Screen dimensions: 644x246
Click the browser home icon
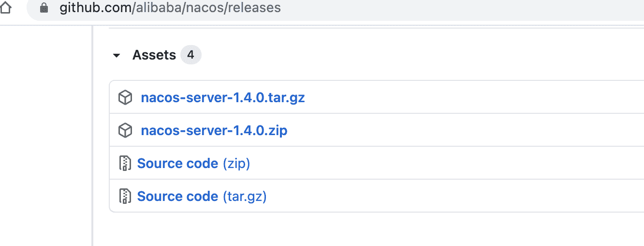[x=5, y=8]
